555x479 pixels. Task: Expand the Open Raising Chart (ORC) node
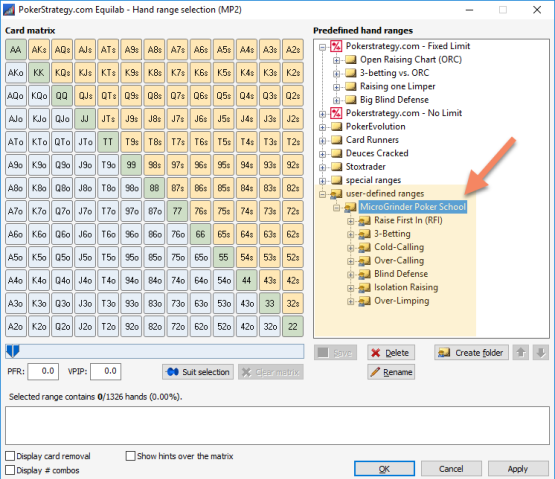click(337, 60)
